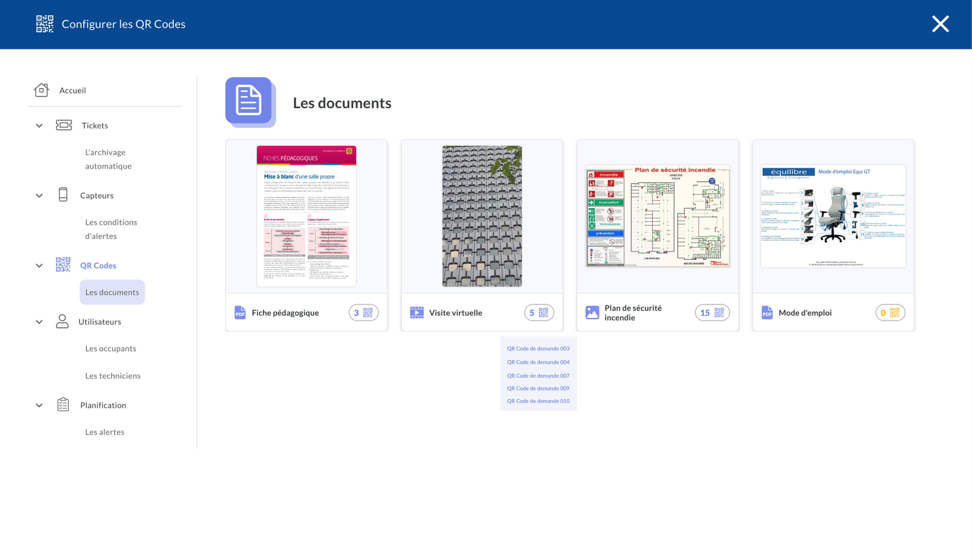Collapse the Utilisateurs section chevron

[39, 322]
